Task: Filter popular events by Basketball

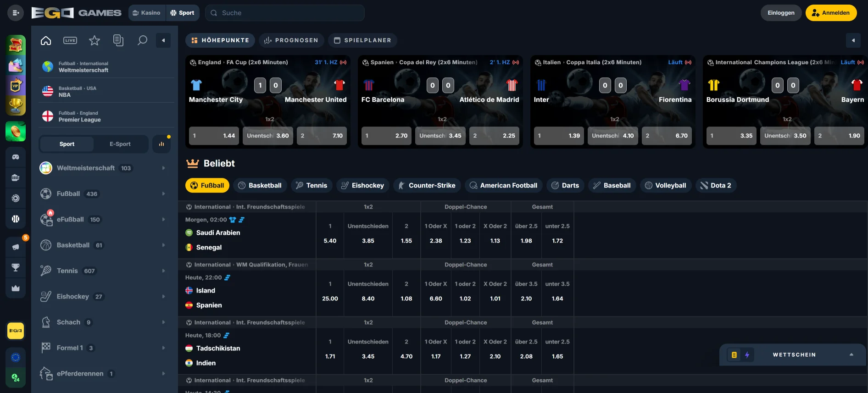Action: pyautogui.click(x=260, y=185)
